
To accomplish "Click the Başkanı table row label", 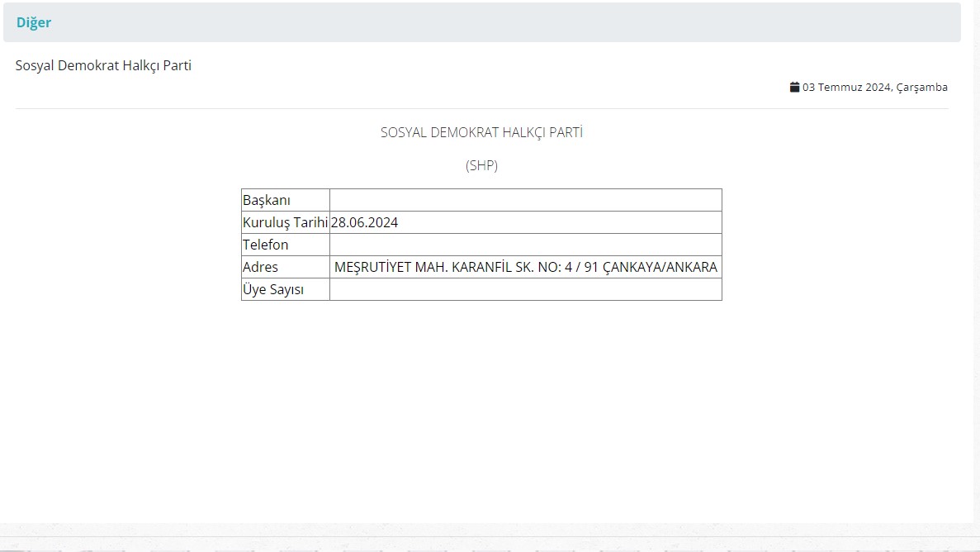I will [x=264, y=199].
